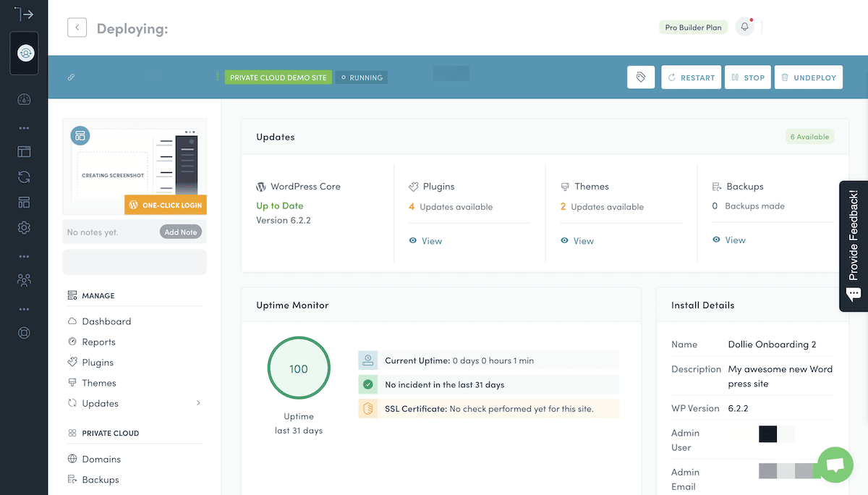The image size is (868, 495).
Task: Open the blueprints layout icon in sidebar
Action: pyautogui.click(x=24, y=202)
